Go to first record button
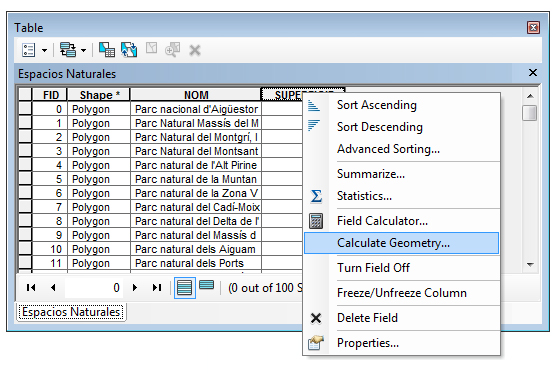This screenshot has width=554, height=374. (31, 287)
